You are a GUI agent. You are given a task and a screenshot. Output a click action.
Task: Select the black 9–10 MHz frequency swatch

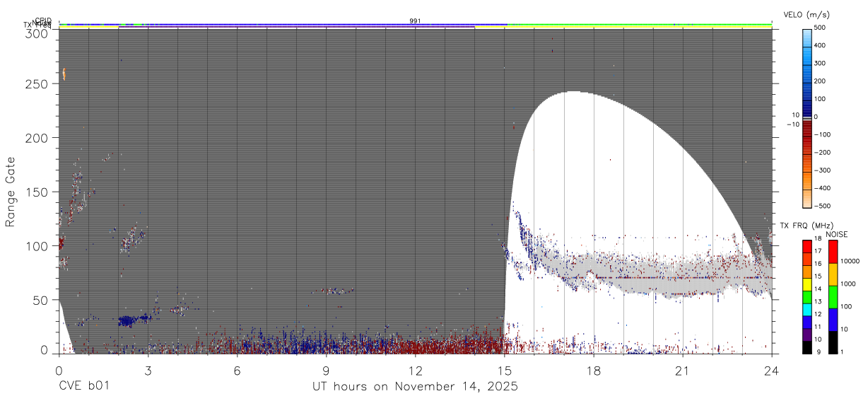[807, 347]
